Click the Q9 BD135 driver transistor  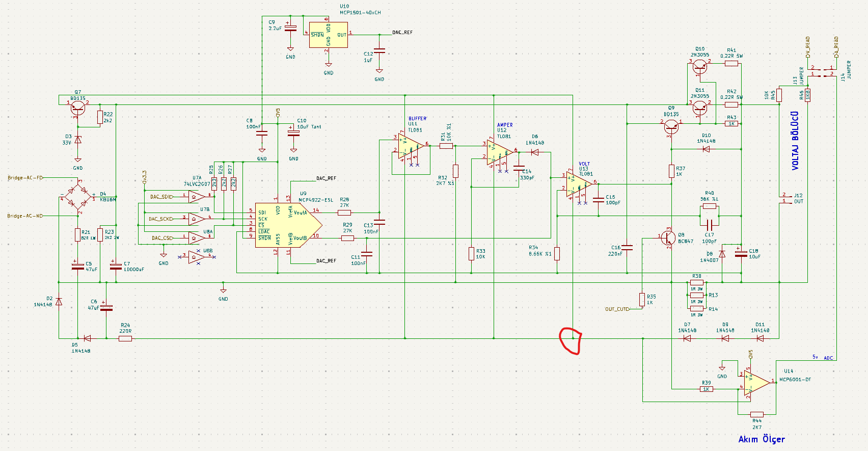point(671,126)
